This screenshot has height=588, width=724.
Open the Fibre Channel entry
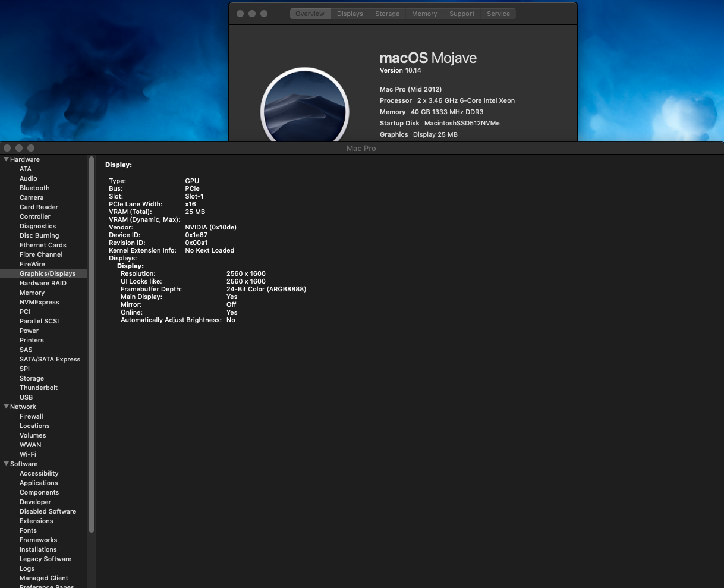coord(41,254)
